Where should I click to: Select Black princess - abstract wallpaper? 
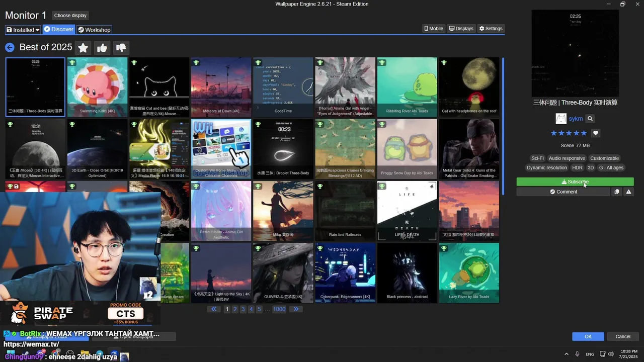(x=407, y=273)
